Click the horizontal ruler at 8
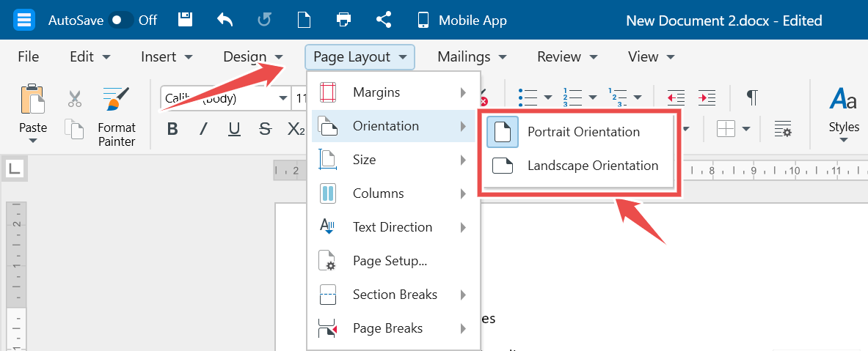868x351 pixels. pos(713,171)
